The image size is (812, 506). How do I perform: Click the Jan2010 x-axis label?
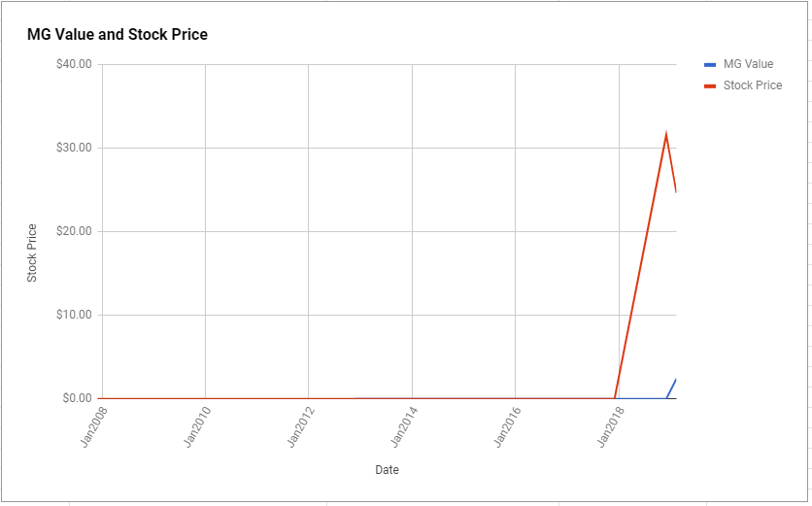point(197,426)
